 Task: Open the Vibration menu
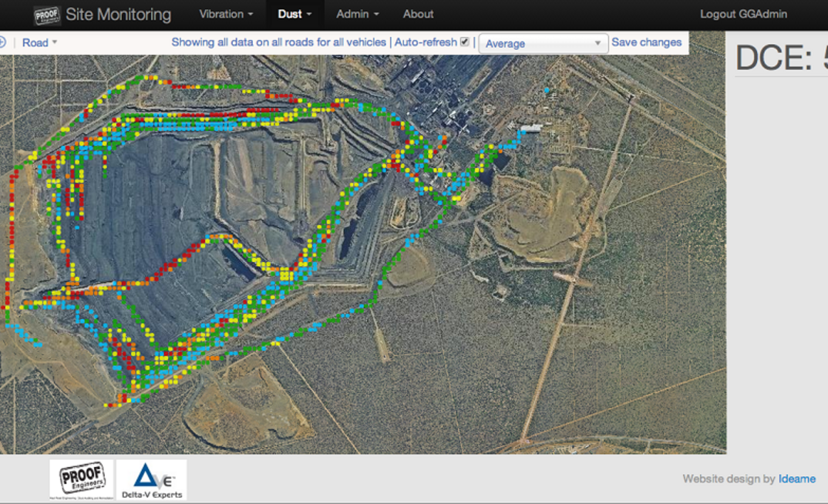[226, 14]
